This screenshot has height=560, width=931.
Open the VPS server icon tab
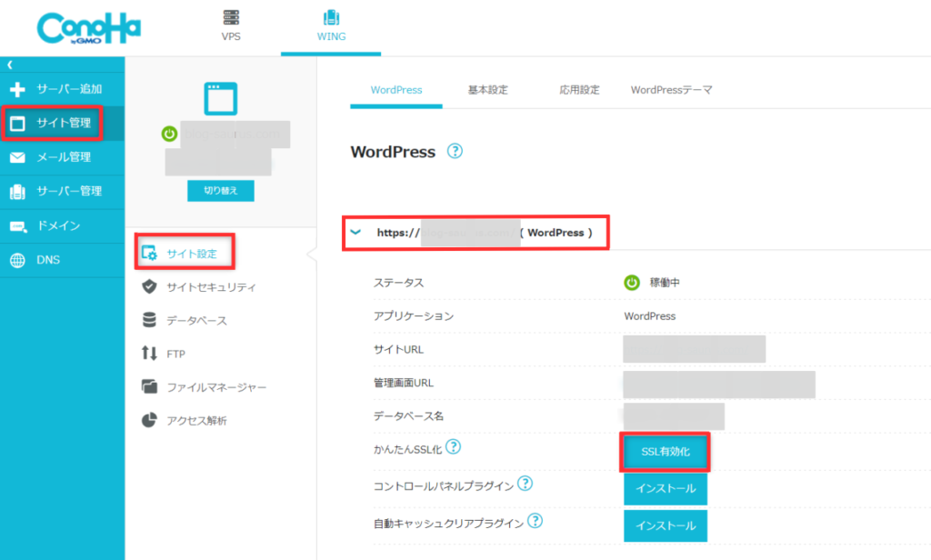[x=231, y=17]
